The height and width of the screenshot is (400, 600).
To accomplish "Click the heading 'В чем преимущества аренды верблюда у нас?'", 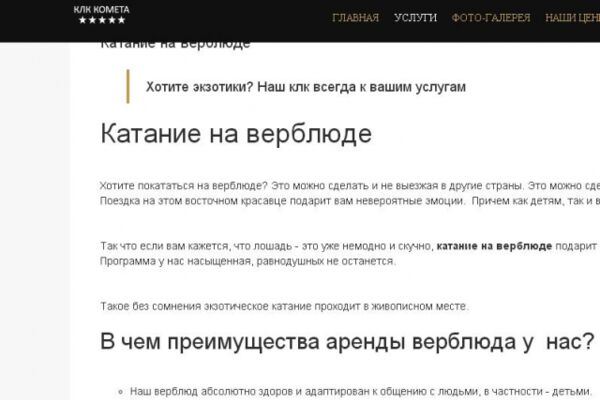I will 347,341.
